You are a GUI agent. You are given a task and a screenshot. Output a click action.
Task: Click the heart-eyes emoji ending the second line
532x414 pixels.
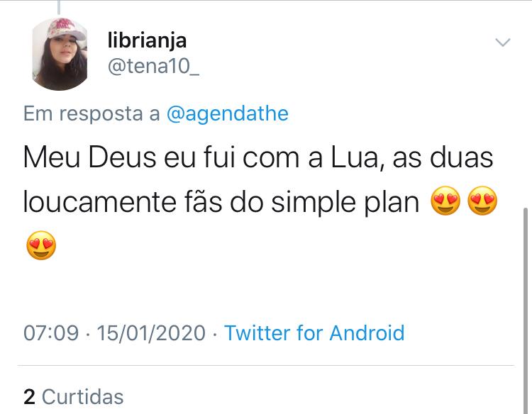coord(483,203)
